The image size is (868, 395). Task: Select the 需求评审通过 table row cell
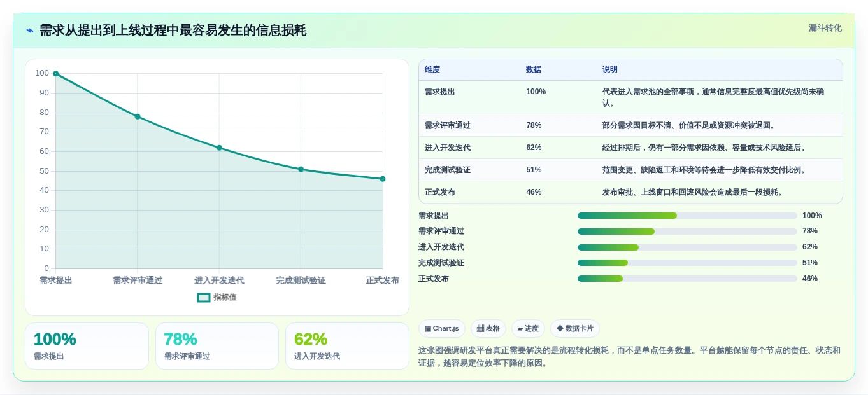pos(448,125)
